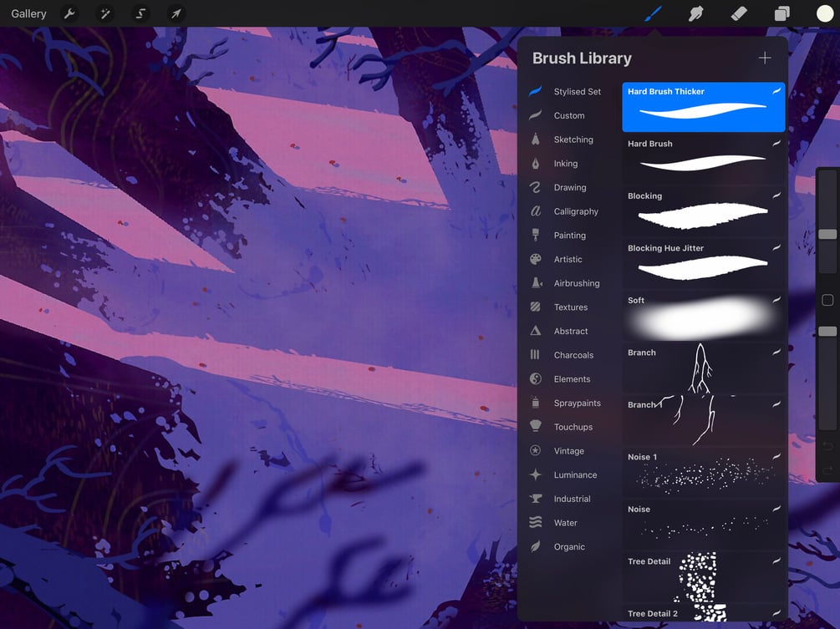
Task: Open the Adjustments magic wand menu
Action: tap(105, 13)
